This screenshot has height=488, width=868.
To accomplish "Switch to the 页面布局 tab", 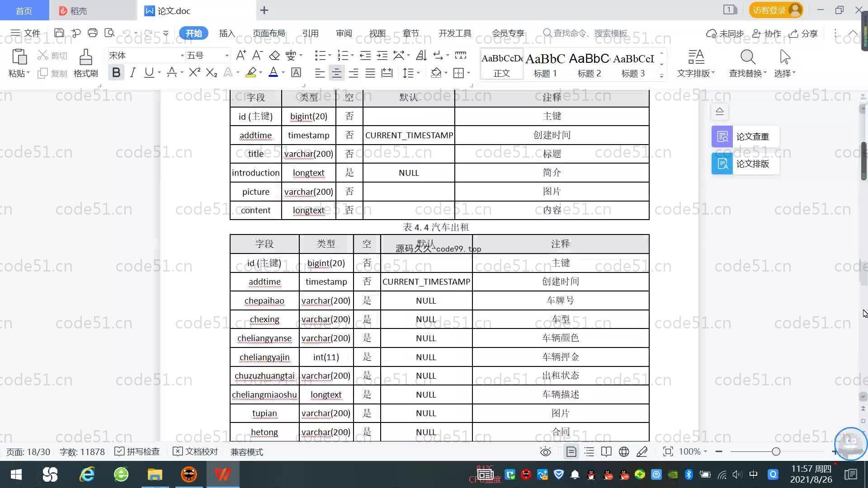I will [269, 33].
